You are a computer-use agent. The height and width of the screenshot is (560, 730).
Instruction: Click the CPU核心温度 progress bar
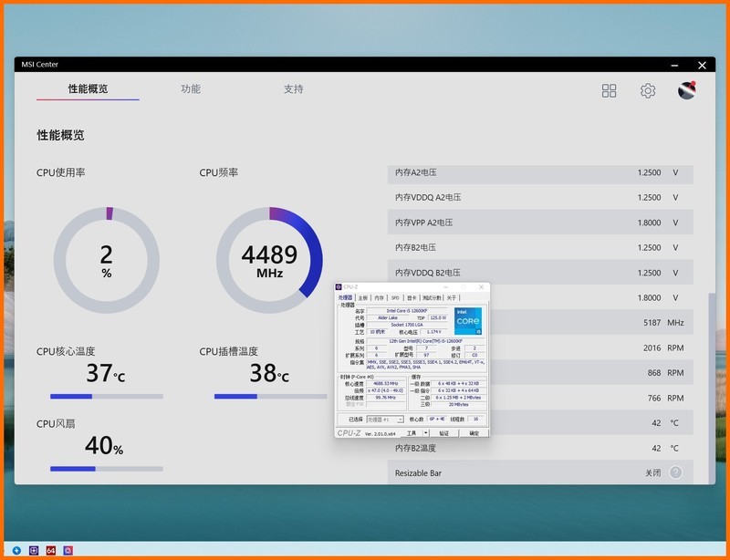107,397
